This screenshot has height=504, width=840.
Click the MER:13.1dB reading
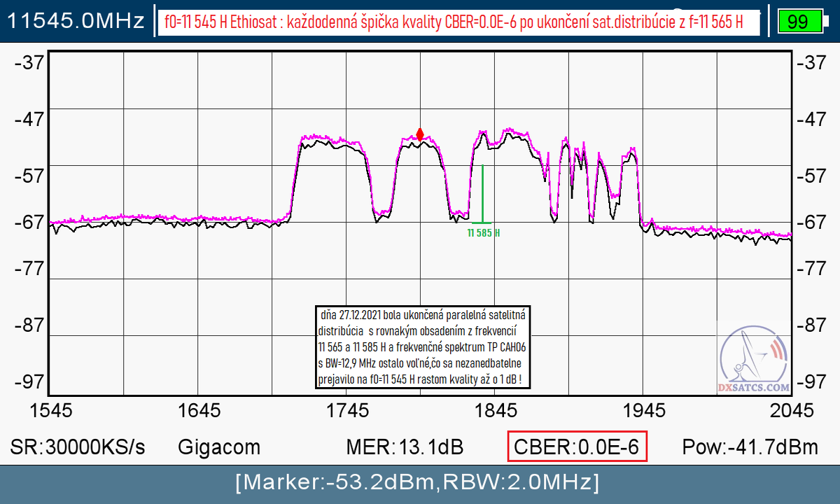coord(405,447)
